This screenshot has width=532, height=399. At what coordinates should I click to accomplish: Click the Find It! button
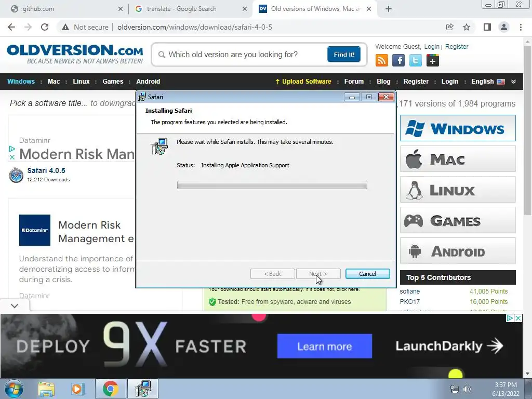click(344, 54)
